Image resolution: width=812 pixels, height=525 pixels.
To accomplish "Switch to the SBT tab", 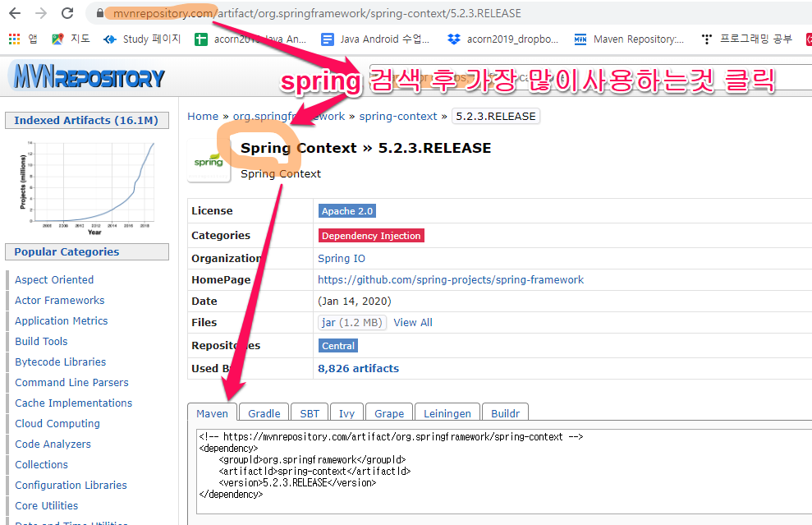I will [x=310, y=413].
